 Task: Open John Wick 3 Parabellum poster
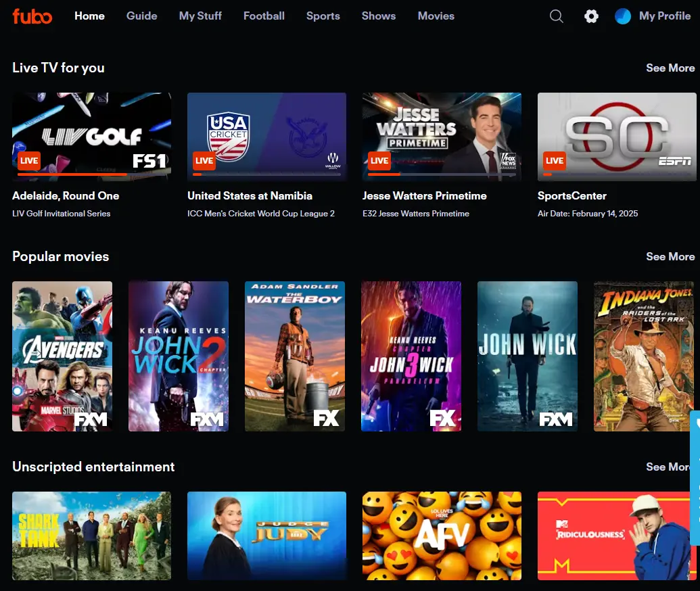pos(411,356)
